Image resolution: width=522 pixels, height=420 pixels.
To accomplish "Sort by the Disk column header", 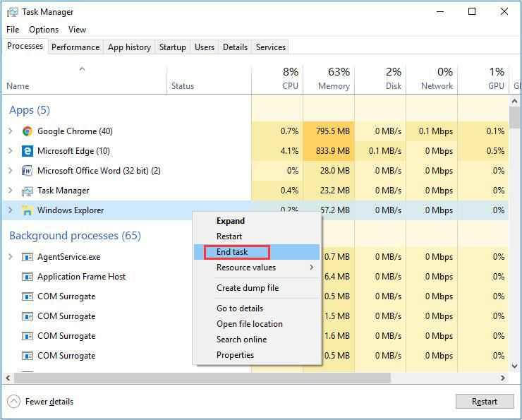I will click(380, 80).
